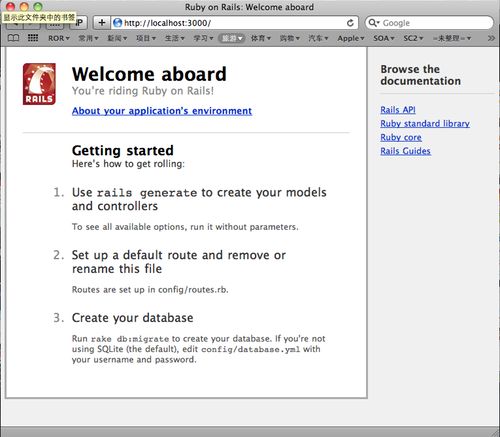Image resolution: width=500 pixels, height=437 pixels.
Task: Open the 购物 bookmarks folder
Action: coord(290,38)
